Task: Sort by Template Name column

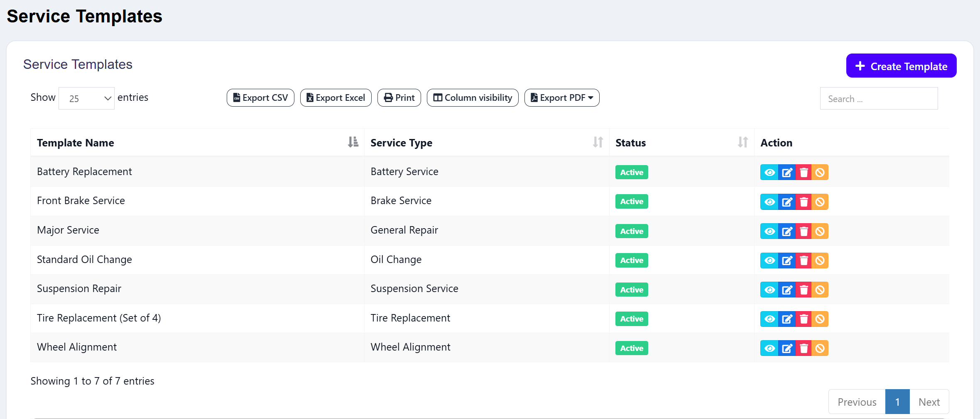Action: point(197,143)
